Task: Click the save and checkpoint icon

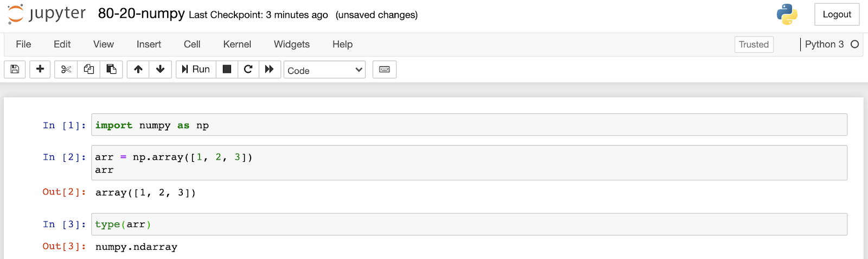Action: click(15, 70)
